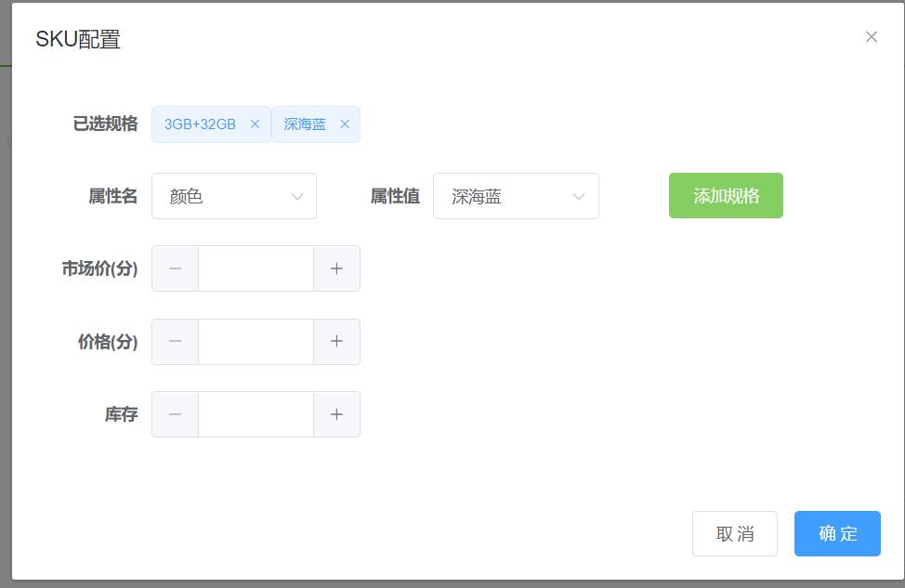Open the 属性名 dropdown showing 颜色
The height and width of the screenshot is (588, 905).
tap(233, 196)
